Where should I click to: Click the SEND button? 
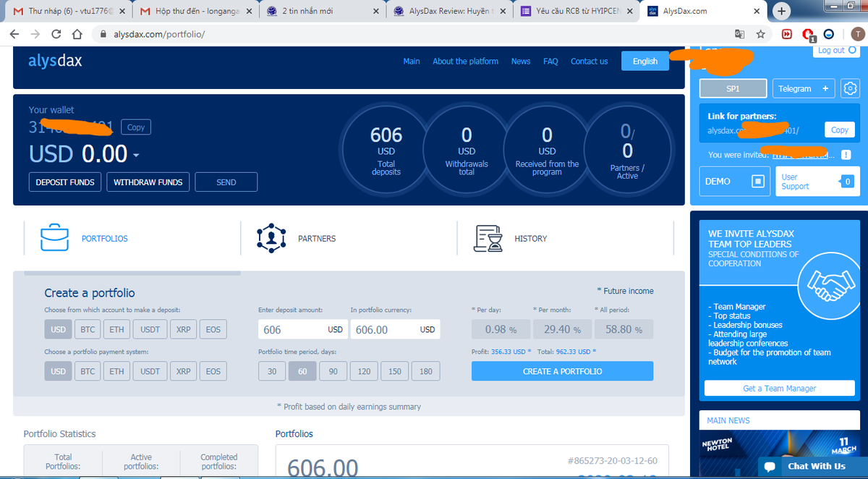tap(226, 182)
